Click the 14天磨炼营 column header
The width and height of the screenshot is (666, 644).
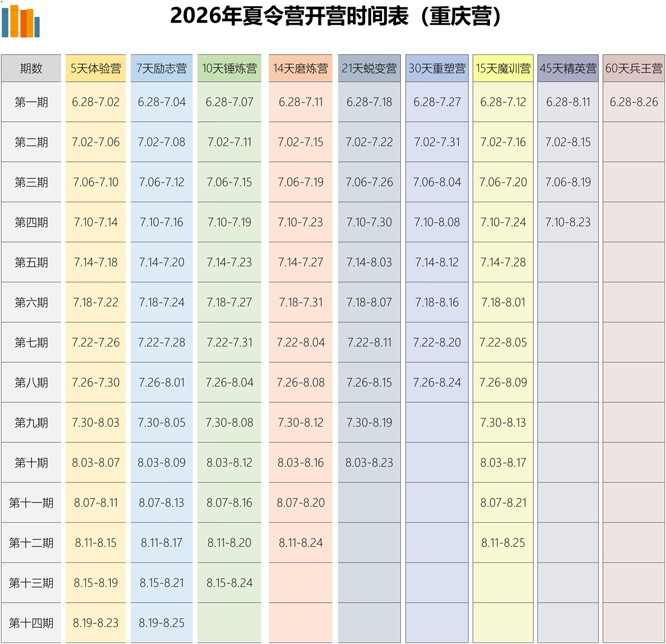[x=300, y=68]
